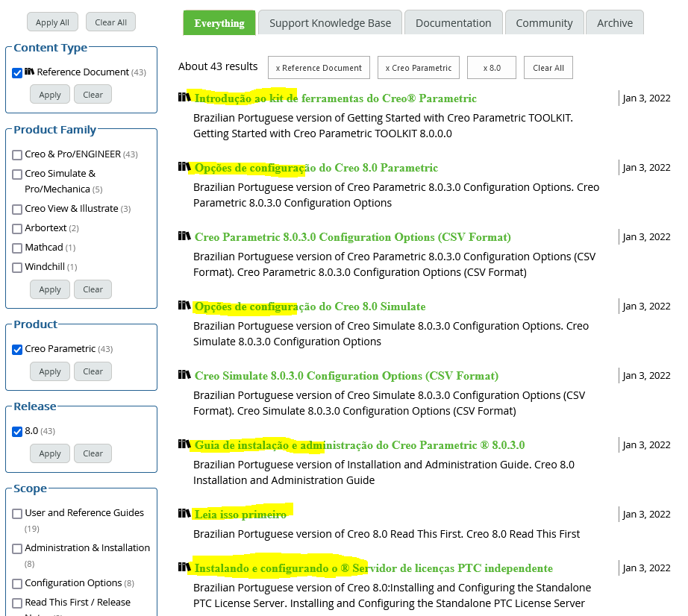Open the Documentation tab
The image size is (688, 616).
click(x=453, y=23)
